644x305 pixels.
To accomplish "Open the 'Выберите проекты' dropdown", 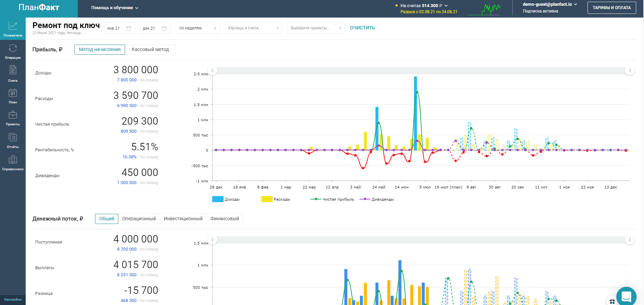I will coord(316,28).
